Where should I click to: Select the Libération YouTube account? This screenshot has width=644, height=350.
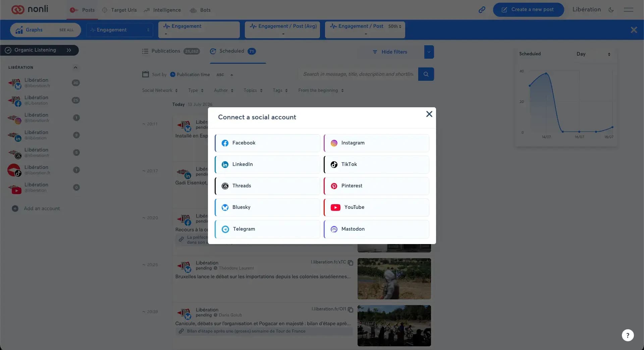[x=43, y=187]
